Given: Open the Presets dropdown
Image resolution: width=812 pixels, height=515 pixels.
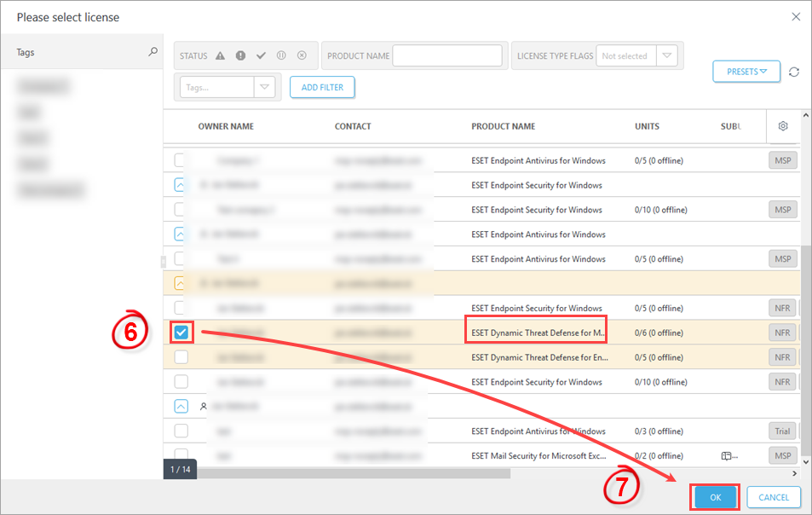Looking at the screenshot, I should click(x=746, y=72).
